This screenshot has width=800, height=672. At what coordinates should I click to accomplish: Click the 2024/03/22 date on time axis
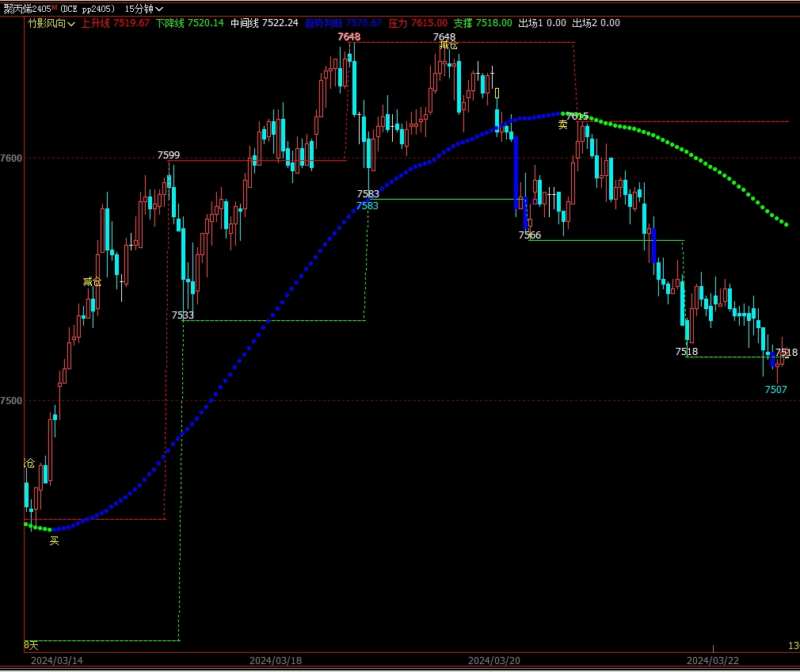[x=713, y=660]
